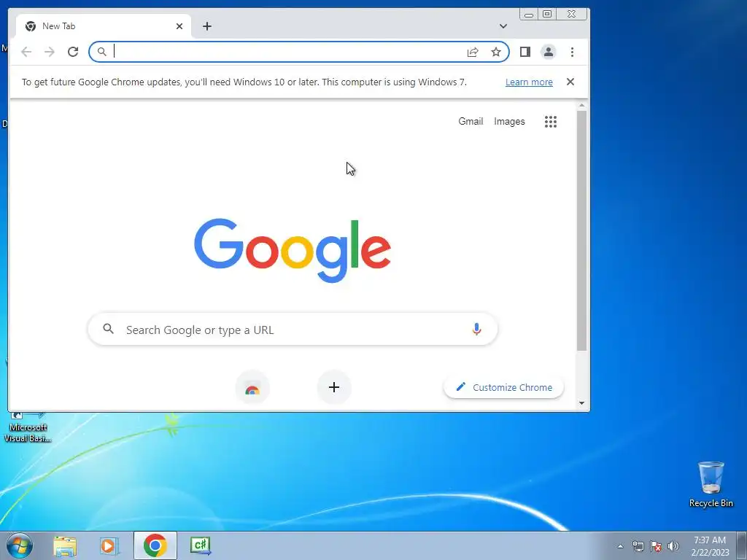Select the New Tab tab
The height and width of the screenshot is (560, 747).
tap(104, 26)
